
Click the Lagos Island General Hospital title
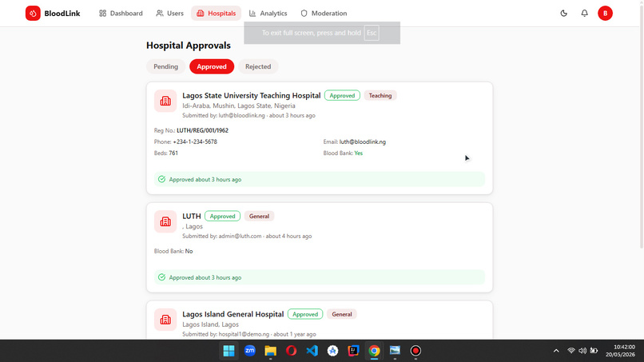[233, 314]
